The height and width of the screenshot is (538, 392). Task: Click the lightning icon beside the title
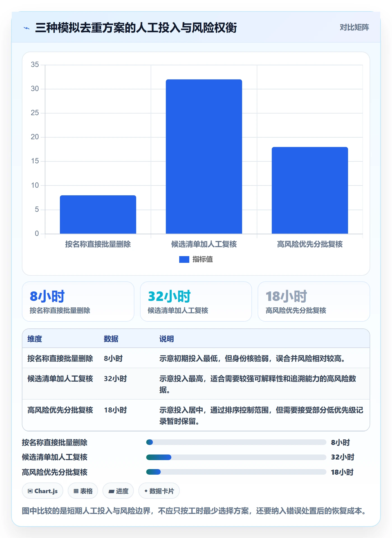[x=27, y=28]
